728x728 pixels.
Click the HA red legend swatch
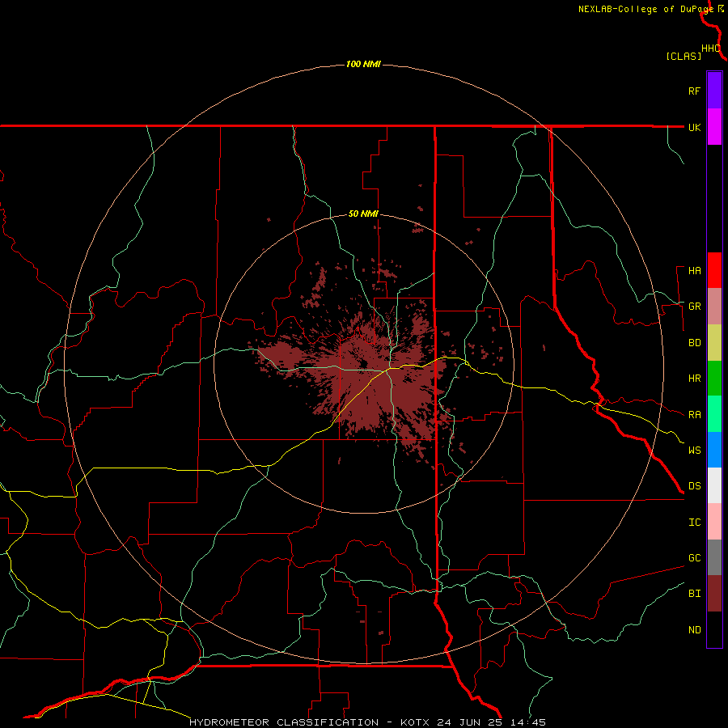[714, 270]
